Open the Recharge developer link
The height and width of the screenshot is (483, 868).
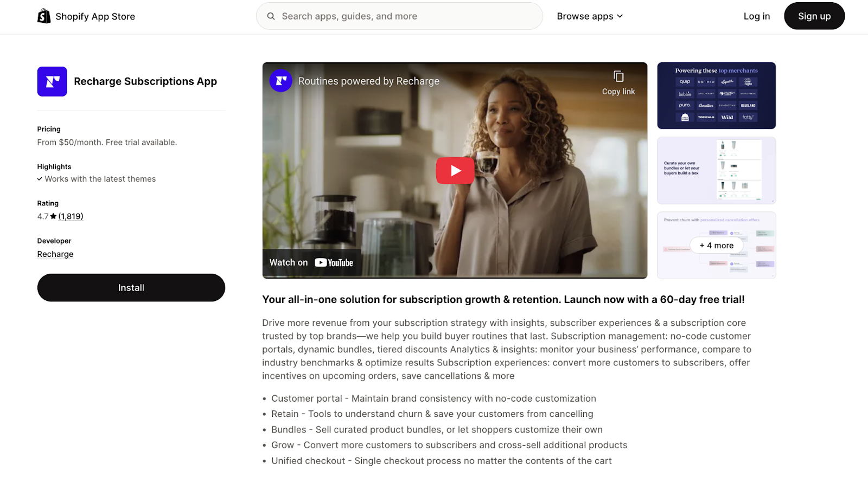[55, 254]
